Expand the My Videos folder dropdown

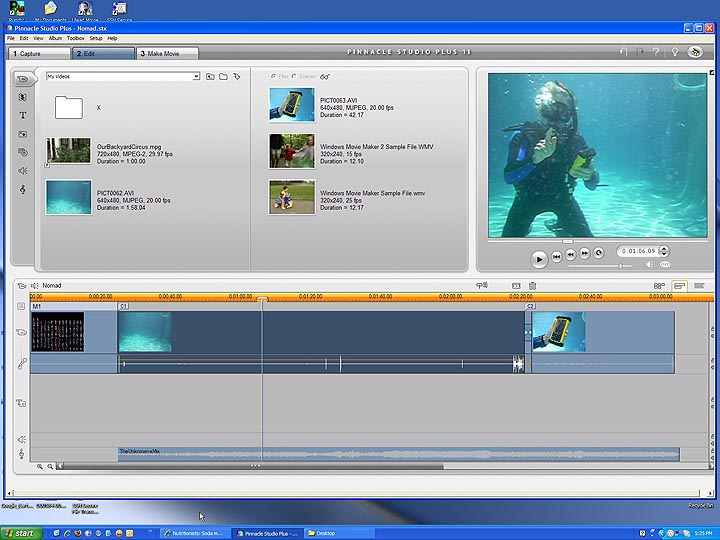click(x=196, y=76)
